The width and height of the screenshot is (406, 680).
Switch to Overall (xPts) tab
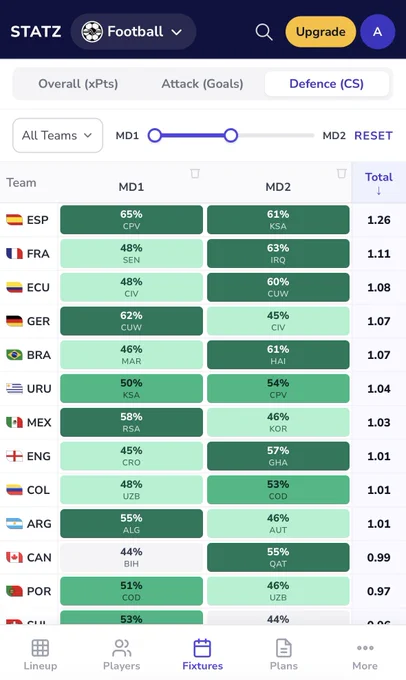[x=78, y=84]
